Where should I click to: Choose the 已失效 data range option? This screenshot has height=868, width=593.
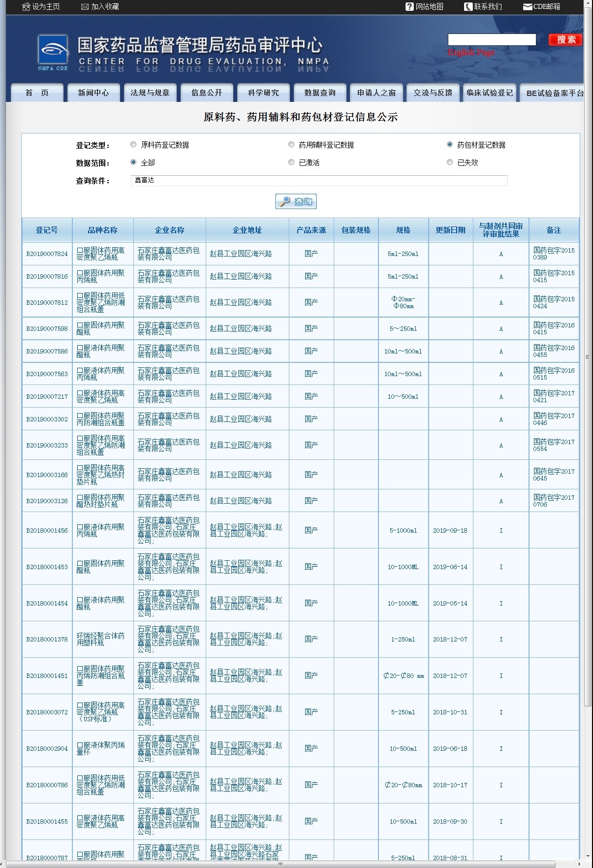point(450,162)
